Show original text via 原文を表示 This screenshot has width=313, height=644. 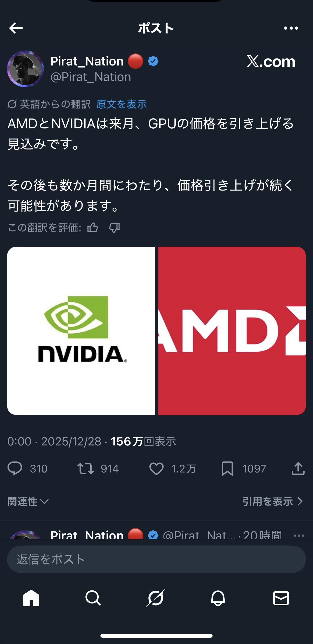pyautogui.click(x=121, y=104)
